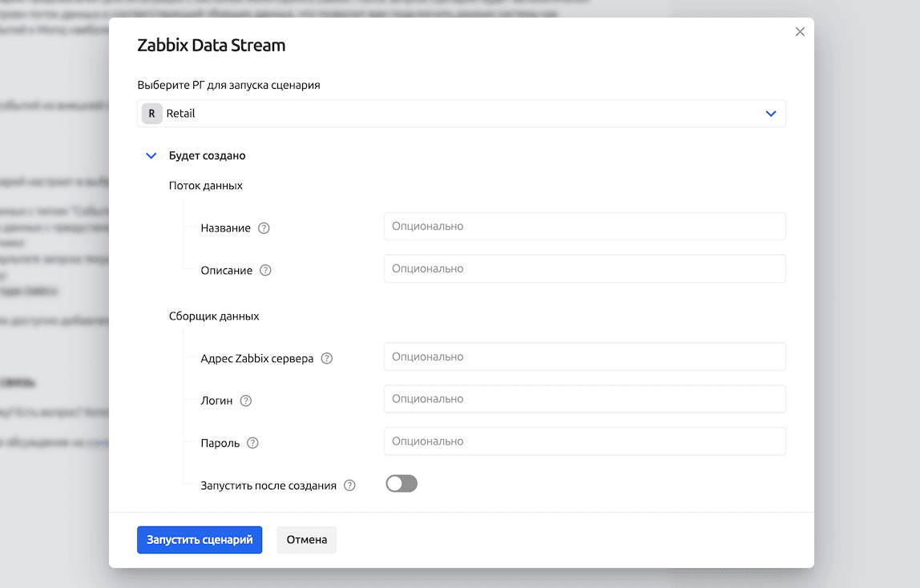
Task: Click the Будет создано section label
Action: pyautogui.click(x=207, y=156)
